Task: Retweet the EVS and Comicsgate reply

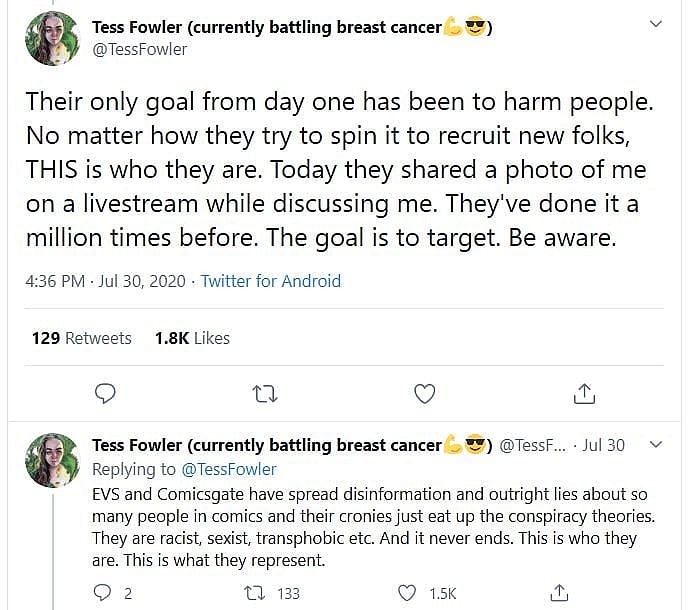Action: 255,593
